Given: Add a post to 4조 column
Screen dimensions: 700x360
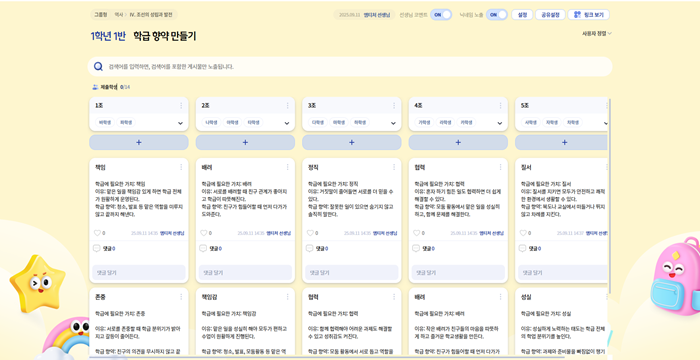Looking at the screenshot, I should point(458,142).
